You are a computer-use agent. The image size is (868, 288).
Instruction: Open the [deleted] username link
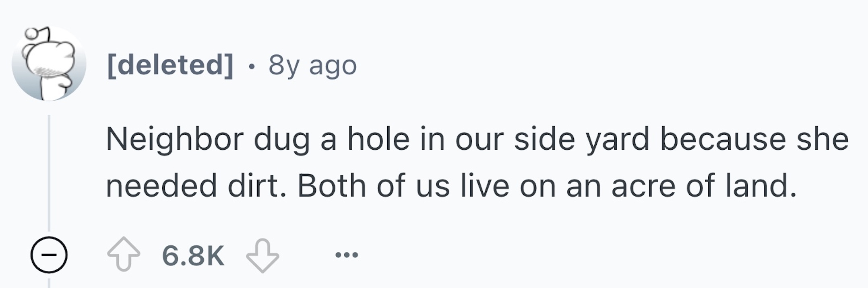(170, 65)
